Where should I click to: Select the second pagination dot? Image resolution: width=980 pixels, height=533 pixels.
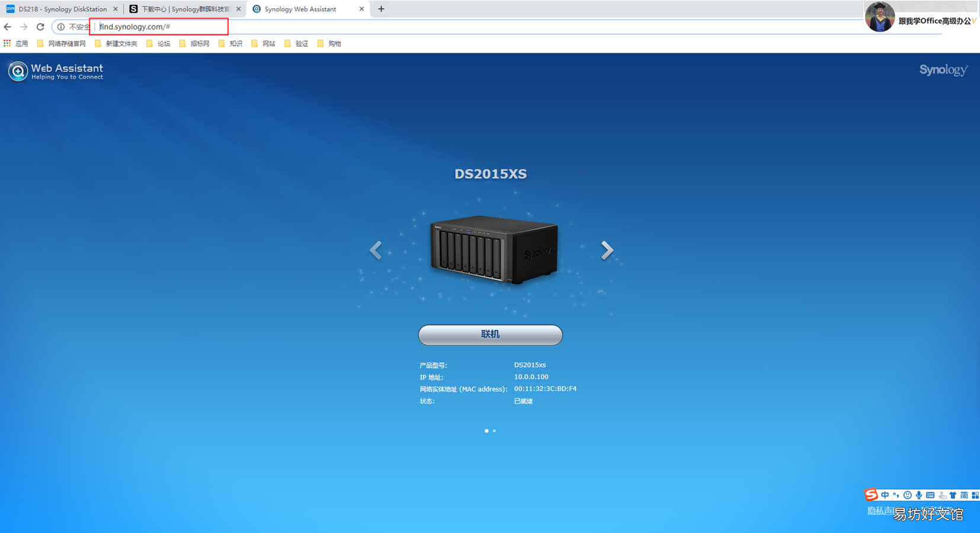(494, 431)
